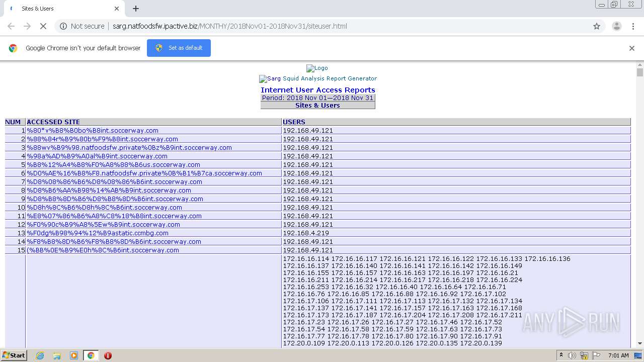
Task: Open the site information 'Not secure' icon
Action: (x=63, y=26)
